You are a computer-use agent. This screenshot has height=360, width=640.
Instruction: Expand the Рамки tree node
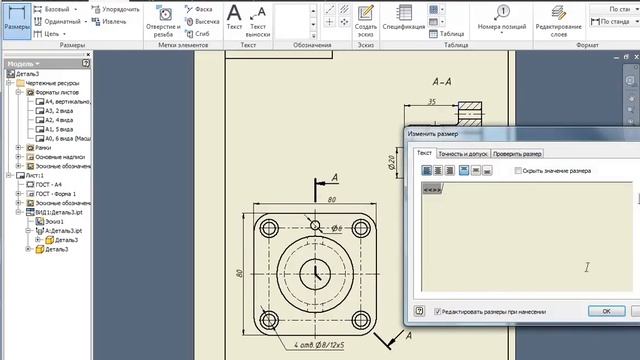[x=18, y=148]
